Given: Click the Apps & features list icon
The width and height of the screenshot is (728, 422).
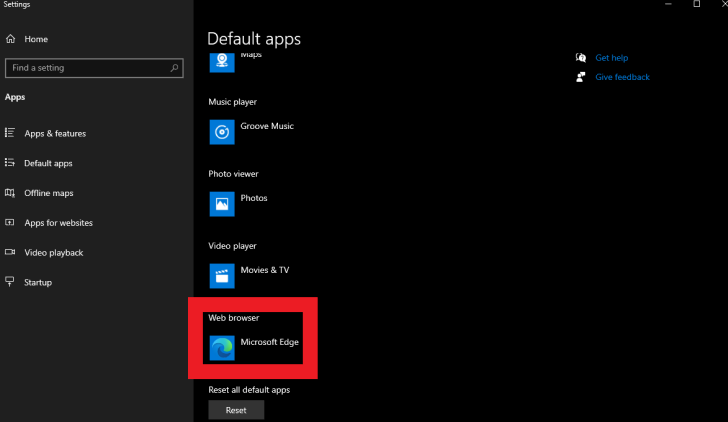Looking at the screenshot, I should click(10, 133).
